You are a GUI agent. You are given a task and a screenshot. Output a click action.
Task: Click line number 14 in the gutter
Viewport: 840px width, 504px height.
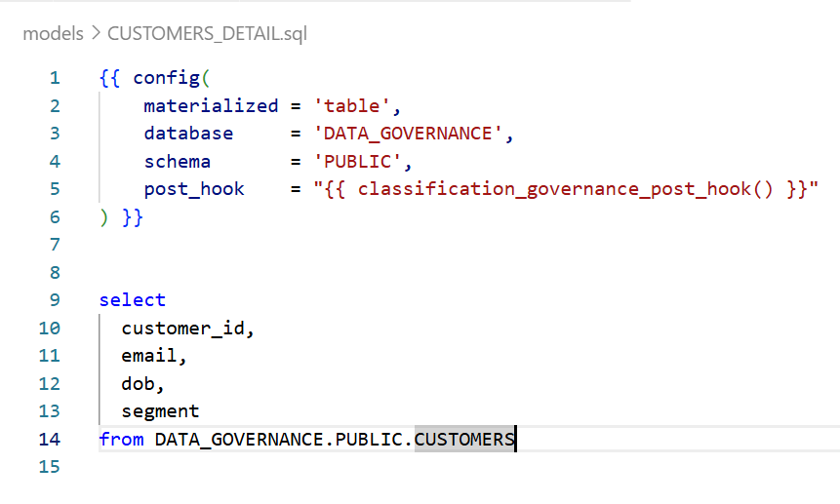[x=50, y=440]
